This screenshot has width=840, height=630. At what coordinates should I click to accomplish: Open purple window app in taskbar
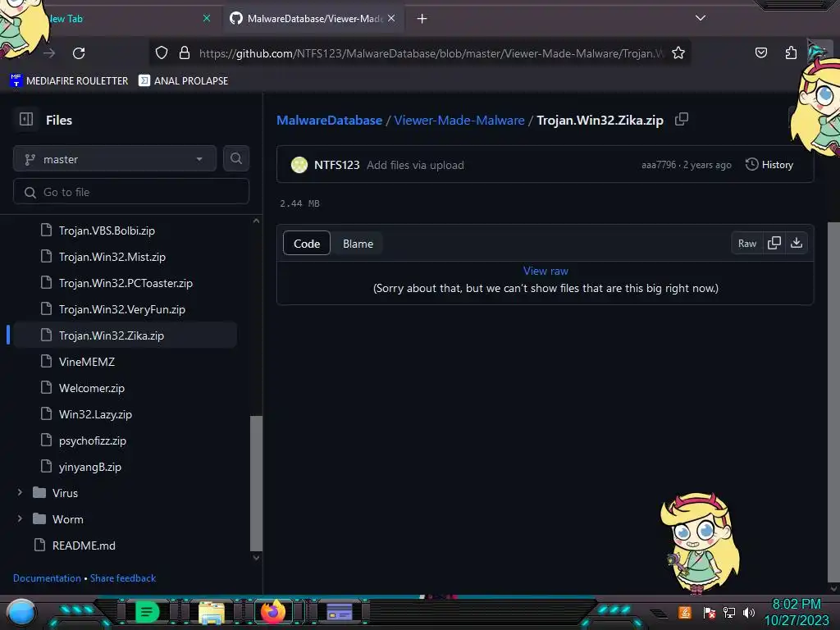(x=339, y=612)
